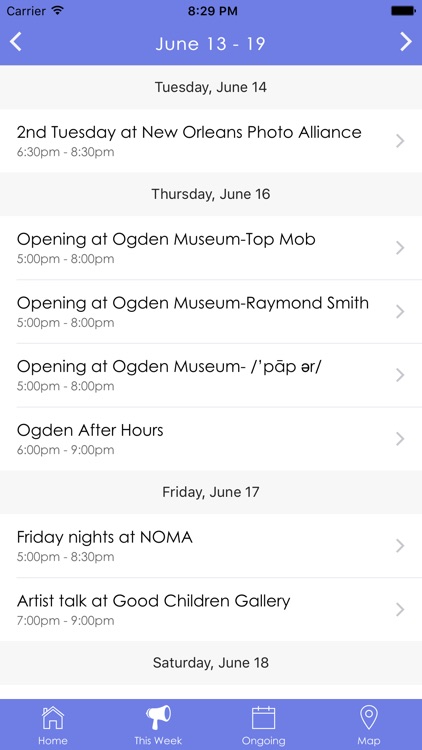Screen dimensions: 422x750
Task: Select the June 13 - 19 header title
Action: point(211,44)
